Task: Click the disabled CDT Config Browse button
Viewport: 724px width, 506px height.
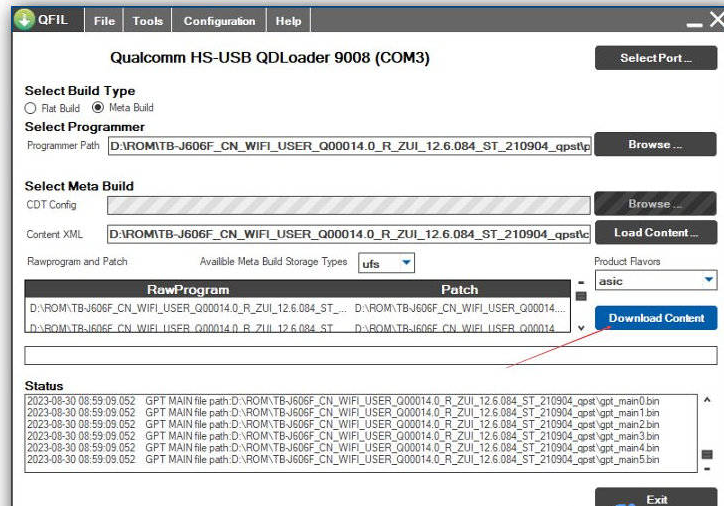Action: click(x=655, y=204)
